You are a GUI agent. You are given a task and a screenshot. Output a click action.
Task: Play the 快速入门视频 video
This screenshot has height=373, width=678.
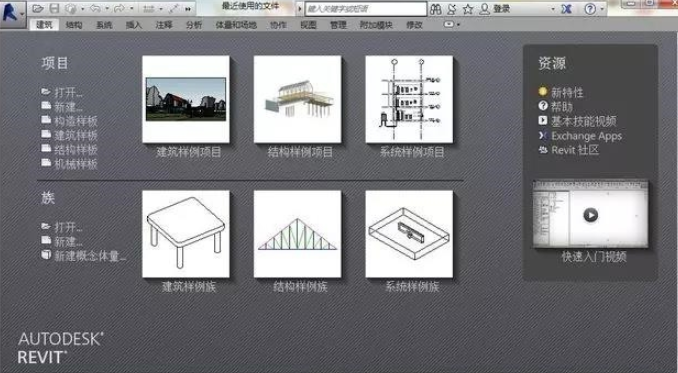click(x=591, y=214)
